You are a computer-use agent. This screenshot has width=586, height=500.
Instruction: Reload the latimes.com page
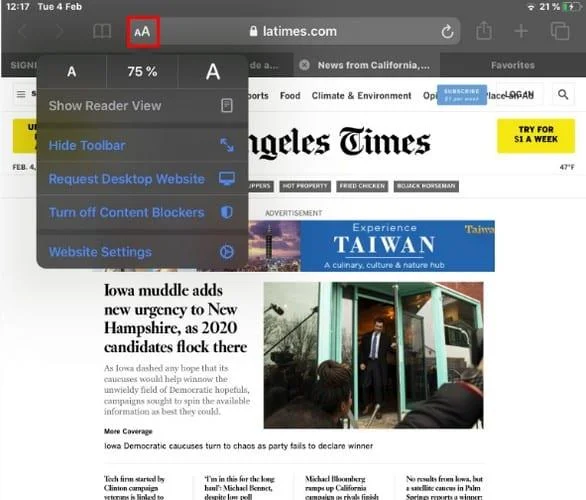pos(447,32)
